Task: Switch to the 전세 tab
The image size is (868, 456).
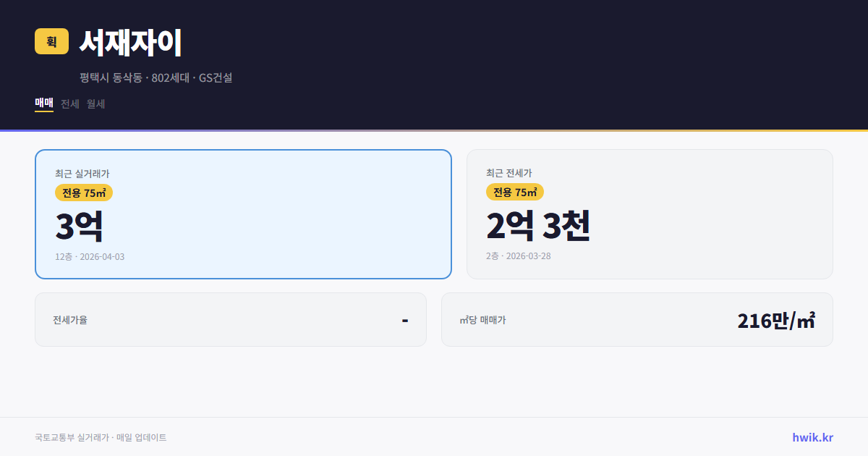Action: (69, 104)
